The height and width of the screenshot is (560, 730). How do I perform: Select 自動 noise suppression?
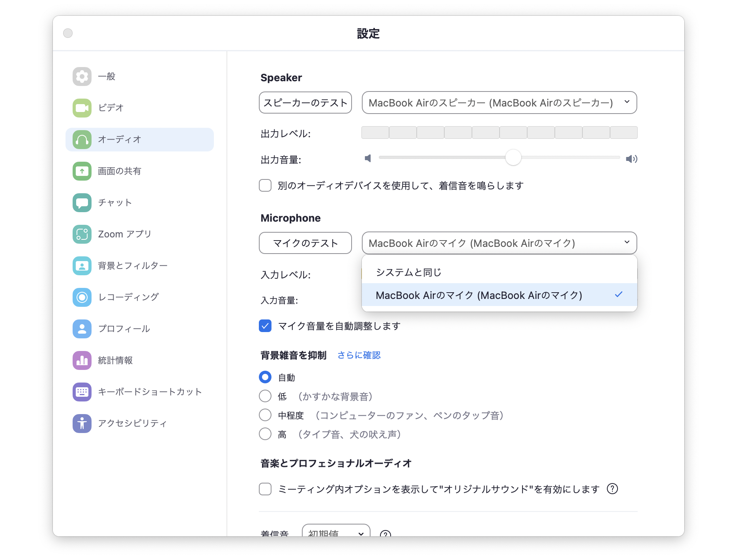coord(265,377)
